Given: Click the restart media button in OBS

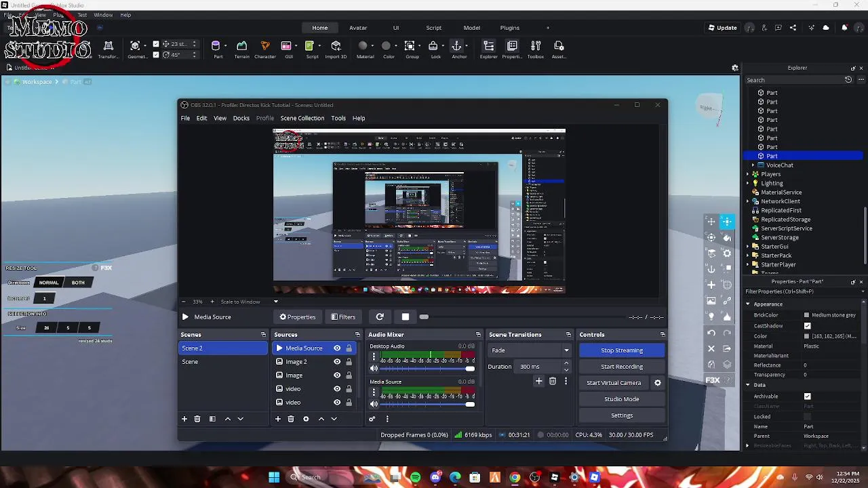Looking at the screenshot, I should pos(380,317).
